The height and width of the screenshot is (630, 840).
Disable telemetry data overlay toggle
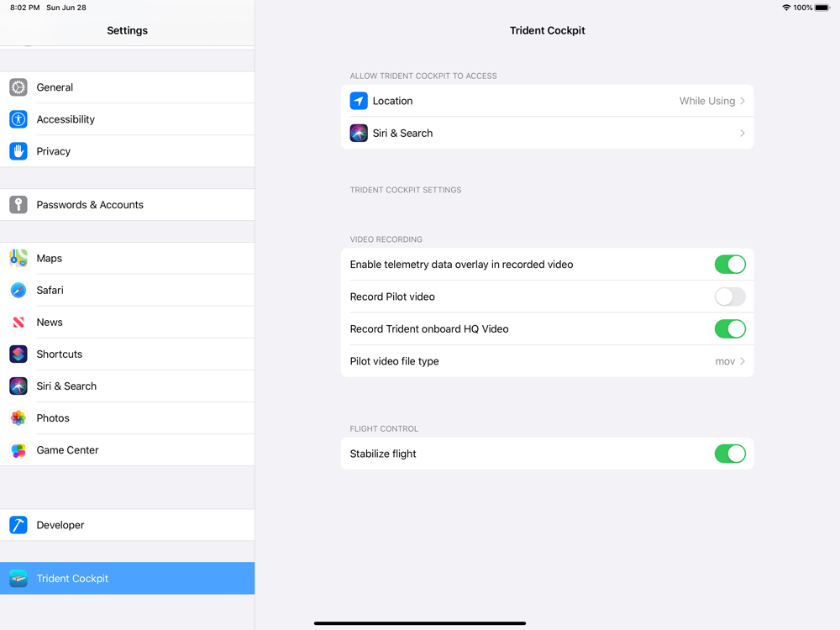(x=730, y=264)
